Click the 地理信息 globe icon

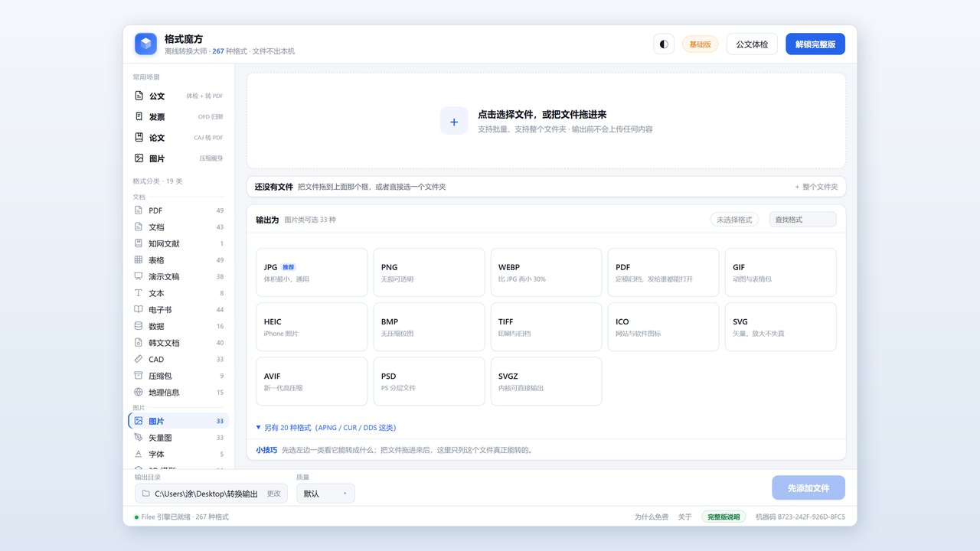[139, 392]
